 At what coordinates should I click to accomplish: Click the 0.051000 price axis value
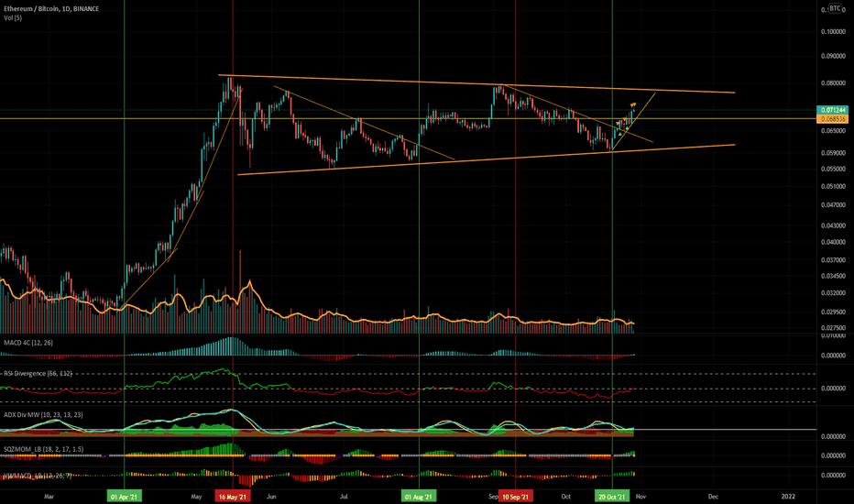(833, 186)
